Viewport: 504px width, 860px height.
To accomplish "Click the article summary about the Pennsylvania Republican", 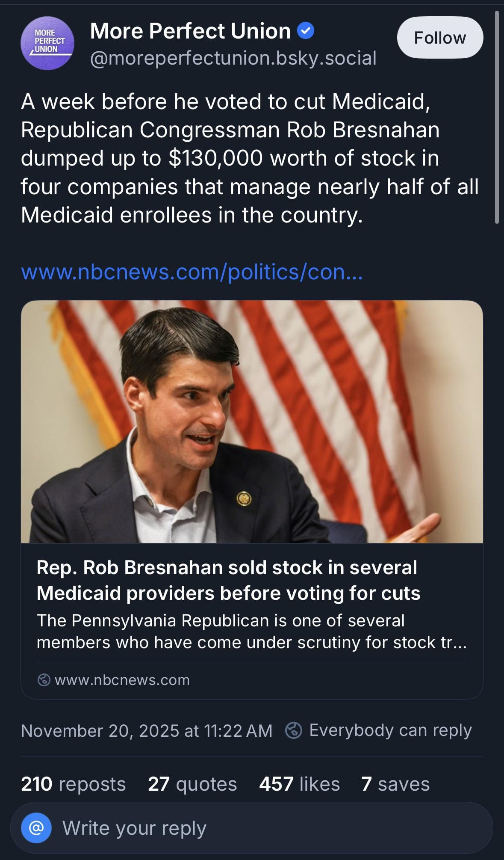I will [x=251, y=631].
